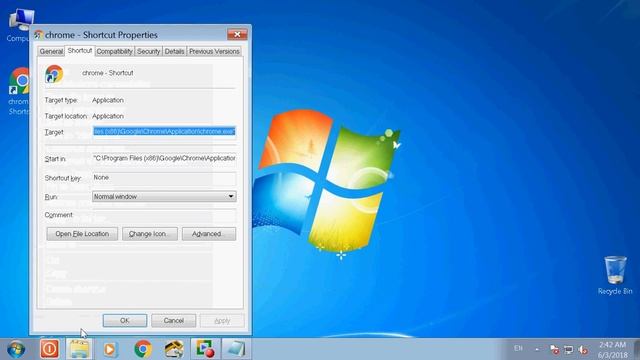Open Windows Explorer folder icon in taskbar
640x360 pixels.
coord(80,349)
